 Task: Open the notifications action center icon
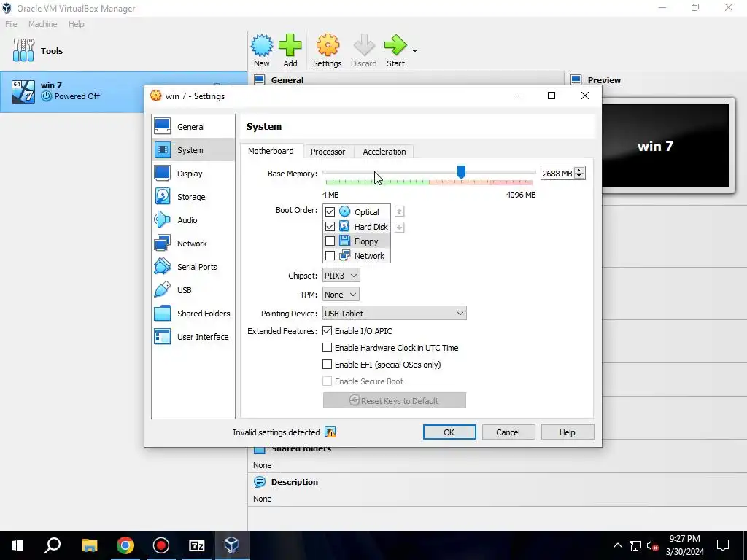coord(723,545)
